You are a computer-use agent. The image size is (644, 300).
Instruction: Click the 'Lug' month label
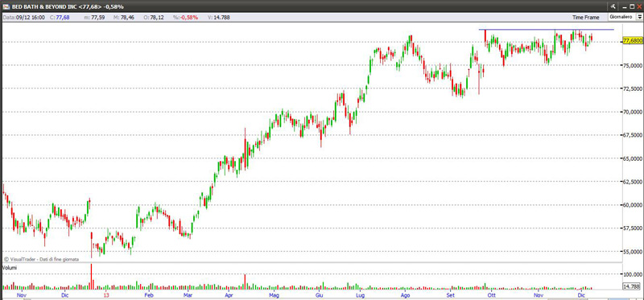point(360,295)
